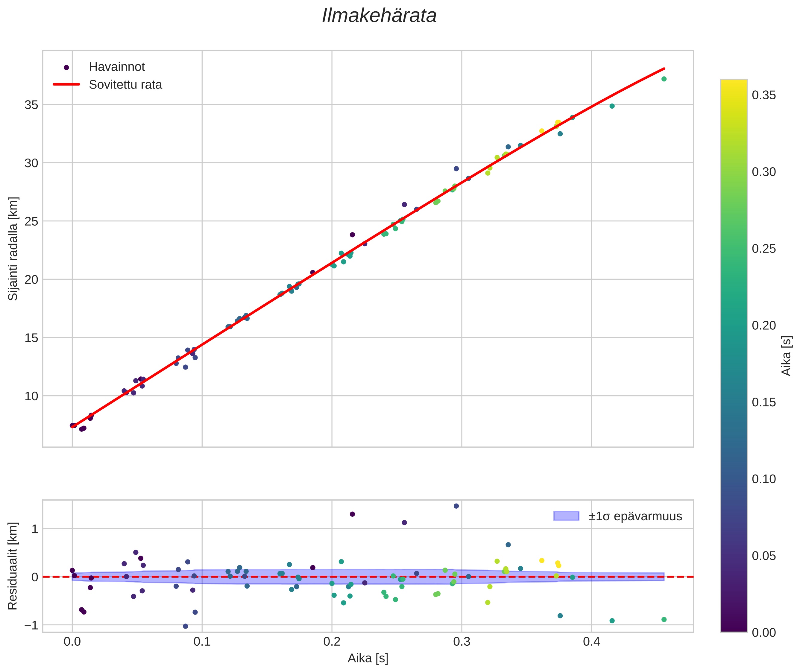Click the blue ±1σ epävarmuus legend patch

[x=566, y=516]
